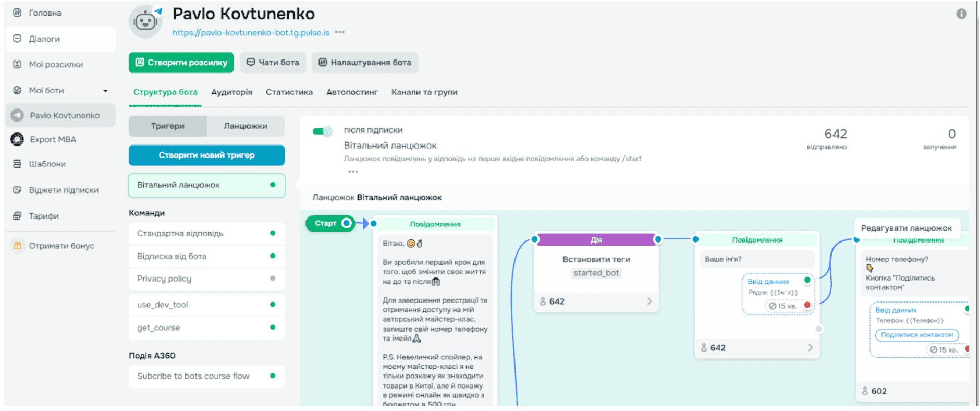Open Налаштування бота button
The width and height of the screenshot is (980, 411).
pos(365,63)
